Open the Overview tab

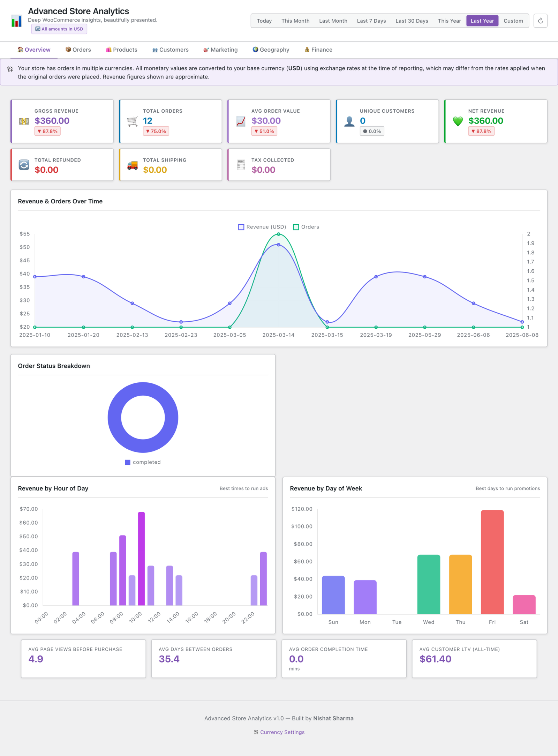point(34,50)
